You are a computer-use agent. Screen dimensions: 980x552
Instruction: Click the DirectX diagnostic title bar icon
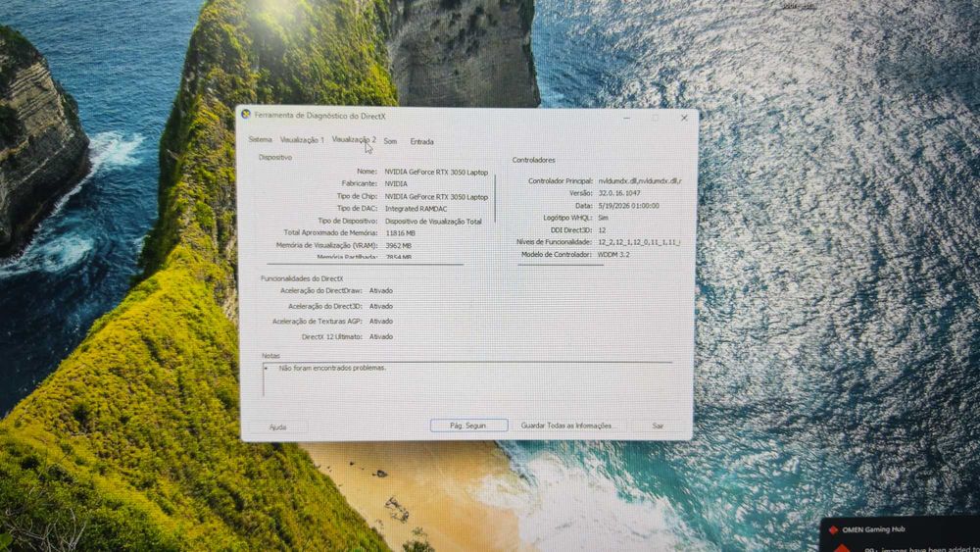coord(246,115)
